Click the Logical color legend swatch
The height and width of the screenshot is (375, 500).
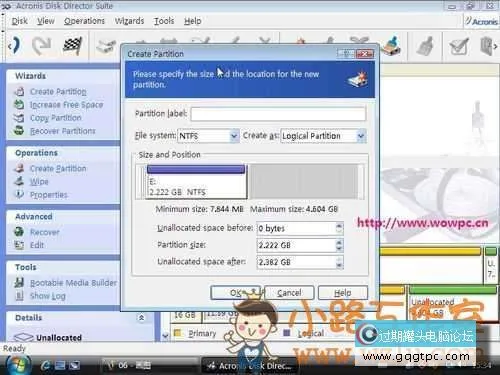tap(286, 333)
